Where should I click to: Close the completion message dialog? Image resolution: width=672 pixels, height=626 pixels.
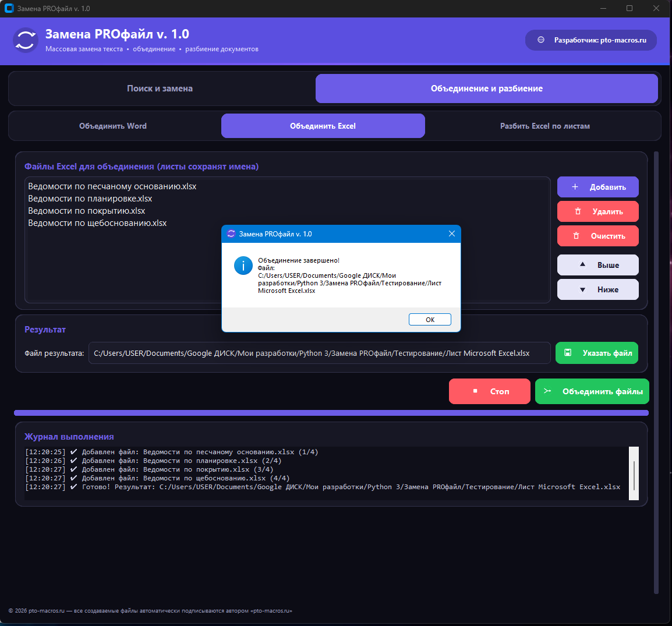452,234
